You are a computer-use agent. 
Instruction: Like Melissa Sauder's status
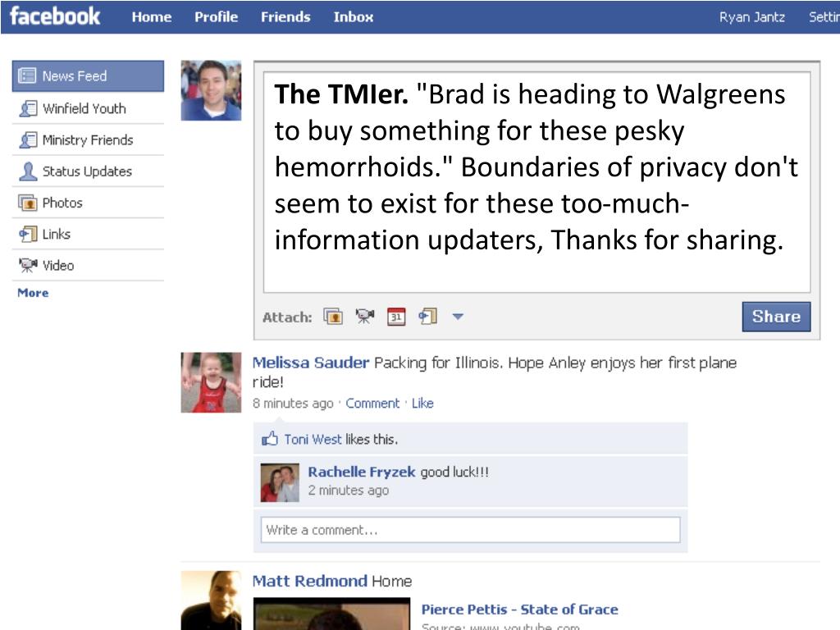[x=422, y=404]
